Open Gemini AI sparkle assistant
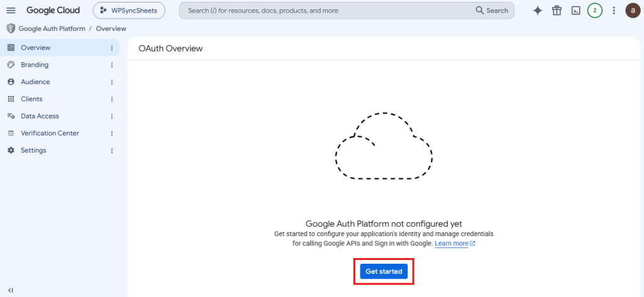The width and height of the screenshot is (644, 297). click(537, 11)
